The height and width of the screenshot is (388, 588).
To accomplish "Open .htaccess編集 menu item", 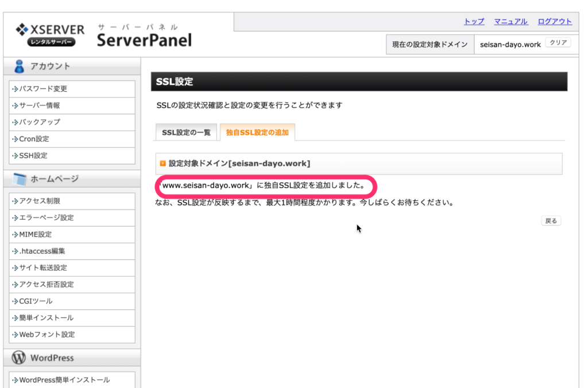I will click(x=42, y=251).
